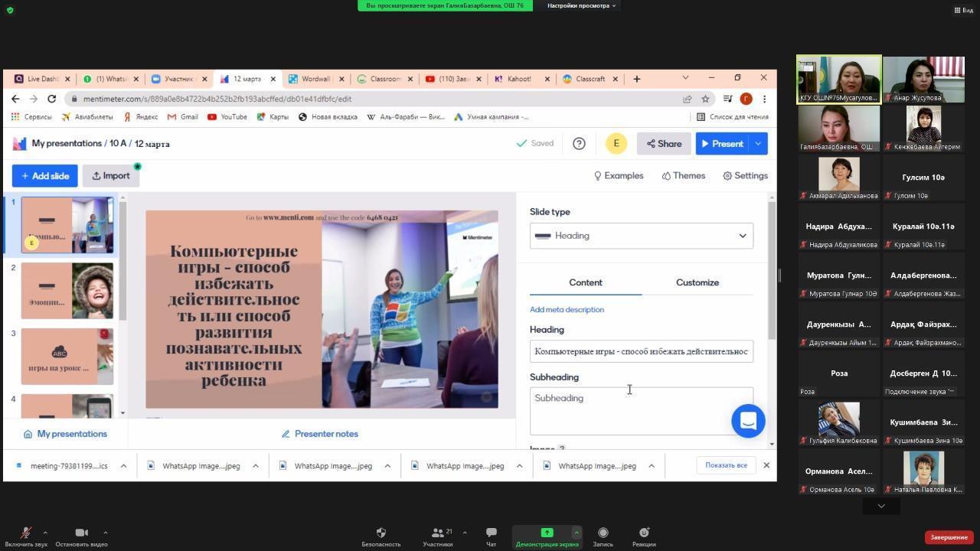The width and height of the screenshot is (980, 551).
Task: Open Zoom Chat panel icon
Action: [491, 533]
